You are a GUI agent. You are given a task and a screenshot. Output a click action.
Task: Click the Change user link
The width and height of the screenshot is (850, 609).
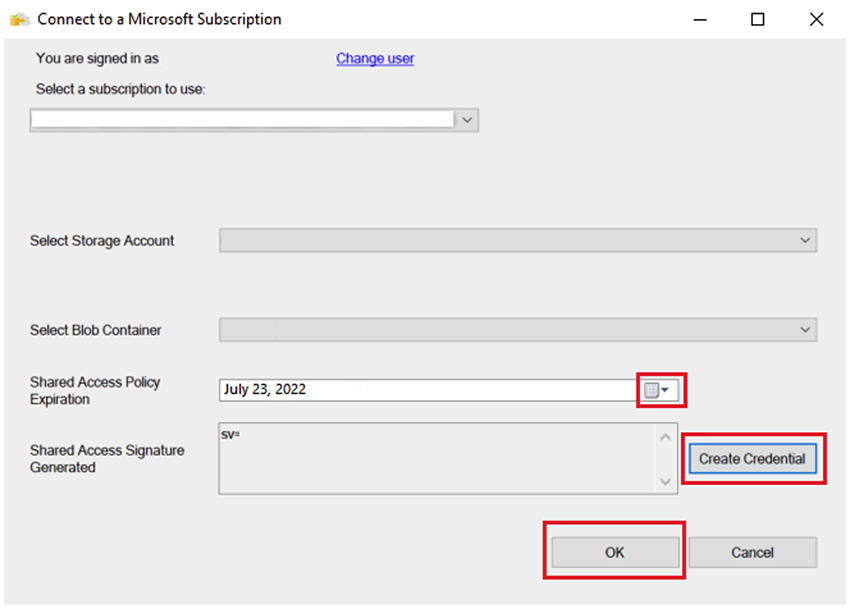click(x=375, y=59)
